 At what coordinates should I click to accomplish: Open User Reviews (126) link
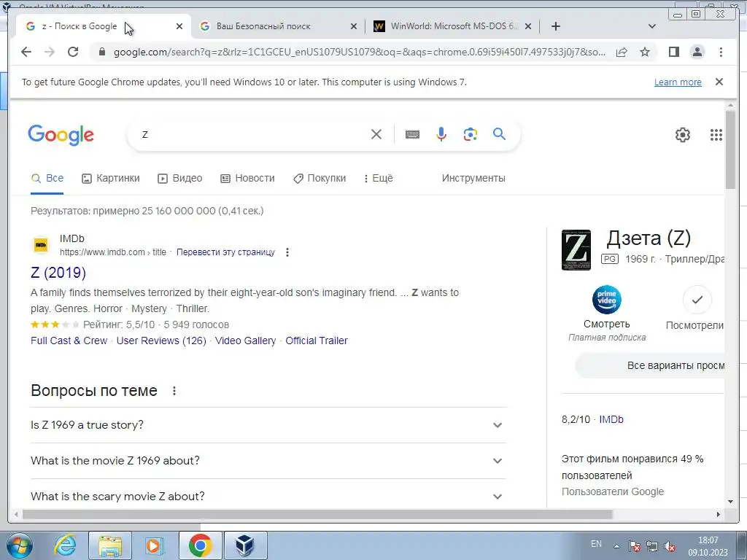[x=161, y=341]
